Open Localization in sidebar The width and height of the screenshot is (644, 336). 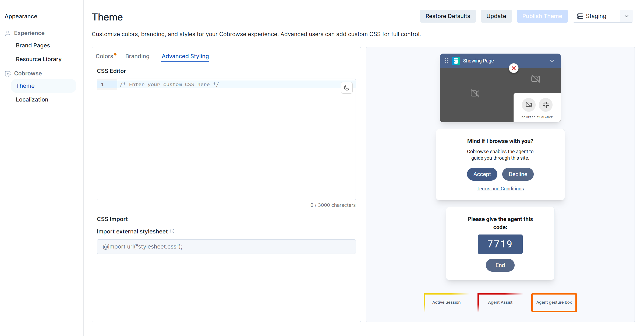tap(32, 99)
